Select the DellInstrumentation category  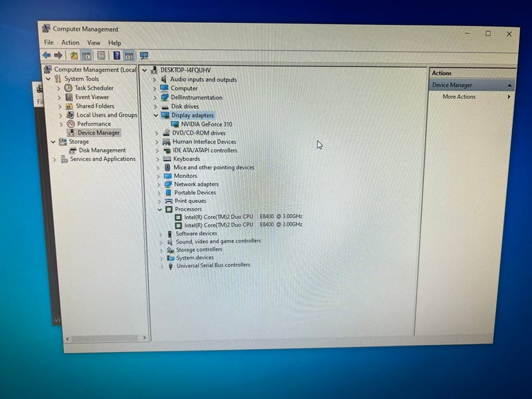(x=197, y=98)
